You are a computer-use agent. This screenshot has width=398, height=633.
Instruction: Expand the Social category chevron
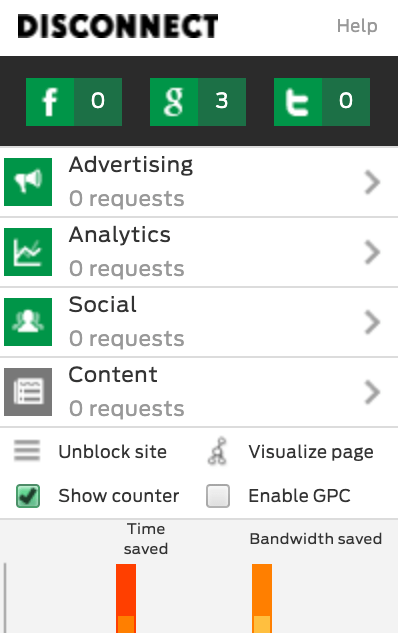[373, 322]
